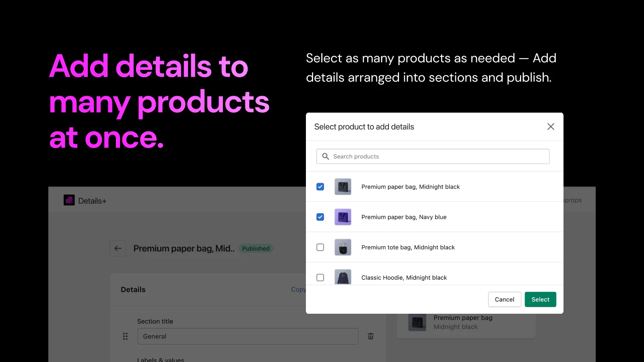Click the search magnifier icon
This screenshot has width=644, height=362.
pyautogui.click(x=326, y=156)
